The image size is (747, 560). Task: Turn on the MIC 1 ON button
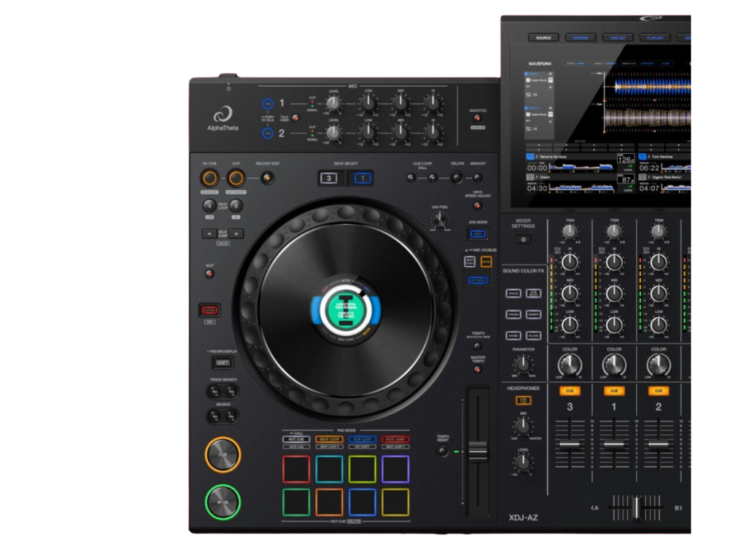[268, 104]
